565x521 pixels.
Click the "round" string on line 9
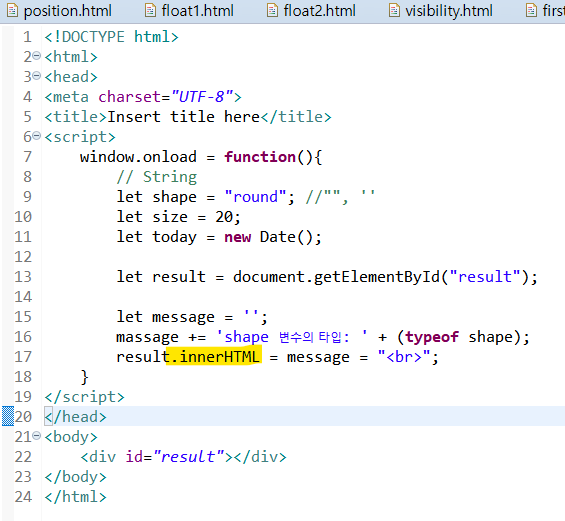(x=255, y=197)
